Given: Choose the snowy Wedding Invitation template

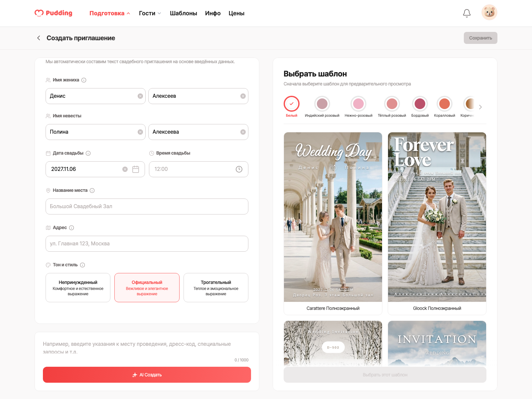Looking at the screenshot, I should click(333, 343).
